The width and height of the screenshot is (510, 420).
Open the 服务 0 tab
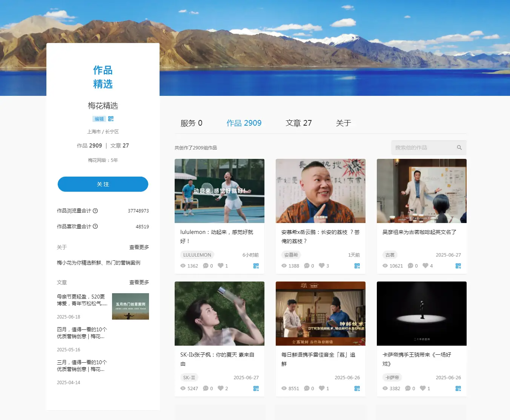point(191,123)
